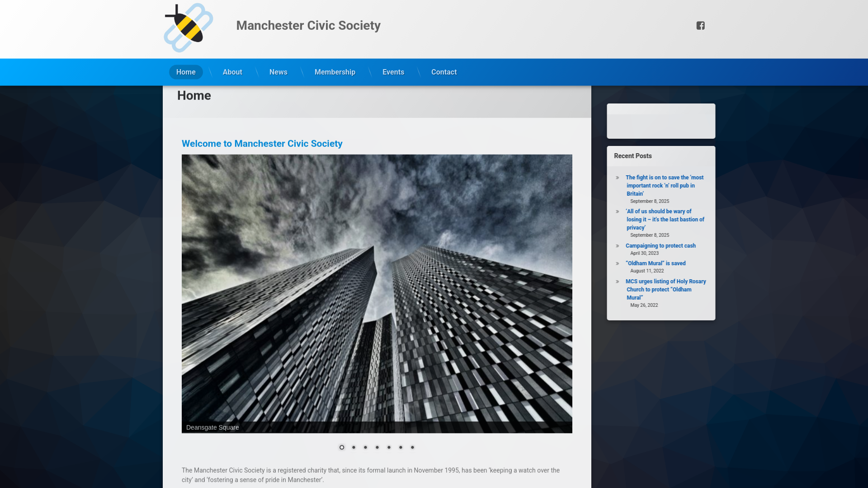Screen dimensions: 868x488
Task: Click the "May 26, 2022" post date
Action: (644, 305)
